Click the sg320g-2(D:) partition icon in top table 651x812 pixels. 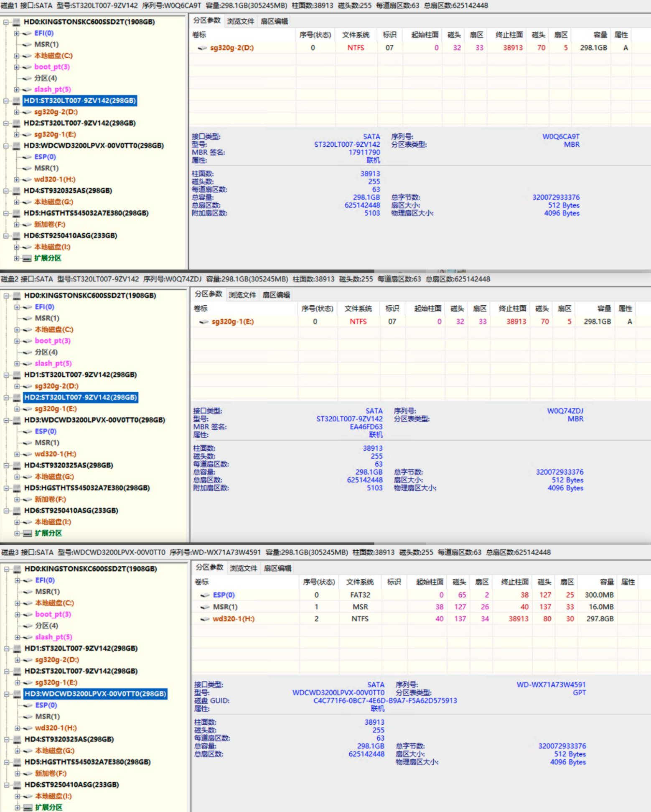(x=202, y=48)
